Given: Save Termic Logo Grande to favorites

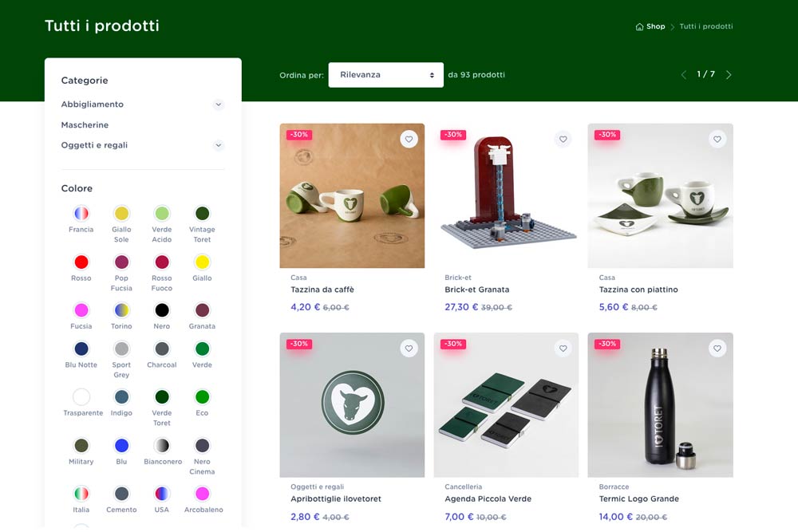Looking at the screenshot, I should click(x=717, y=349).
